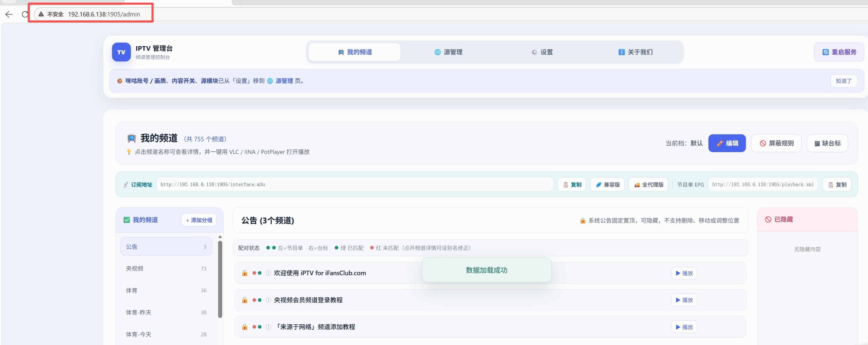Dismiss the notice with 知道了
The image size is (868, 345).
pos(843,81)
